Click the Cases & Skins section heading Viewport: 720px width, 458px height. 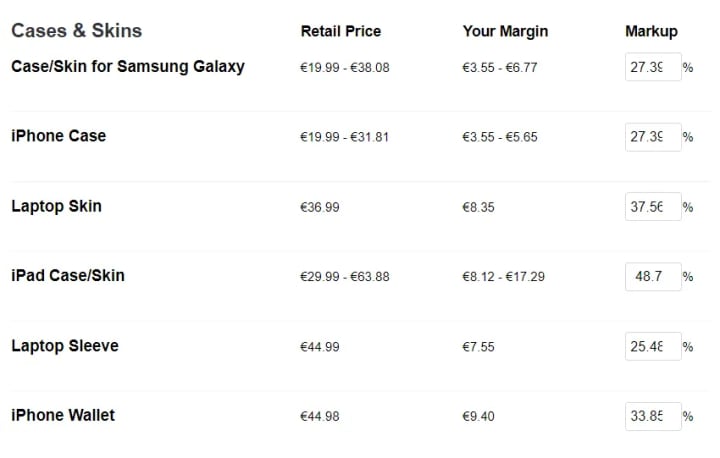[77, 31]
